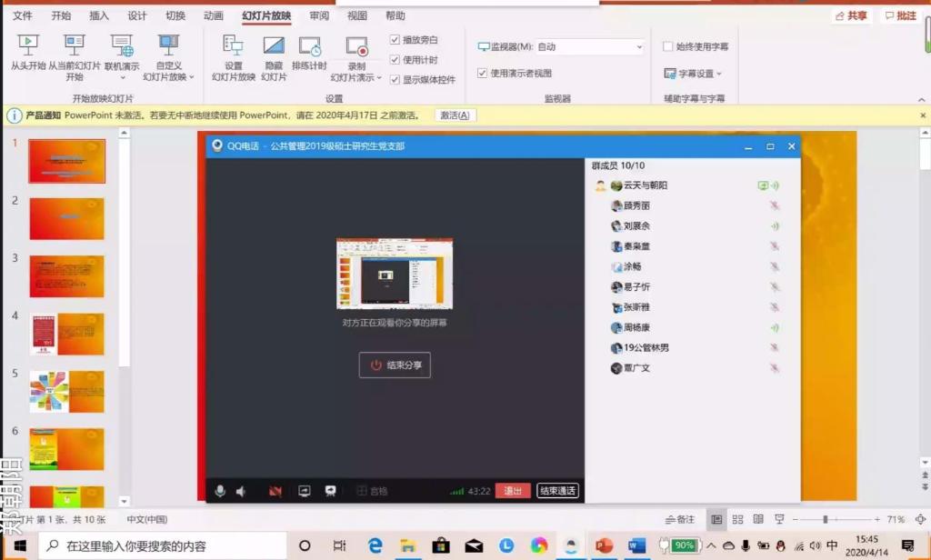Open the 联机演示 online presentation option
Screen dimensions: 931x560
point(122,57)
